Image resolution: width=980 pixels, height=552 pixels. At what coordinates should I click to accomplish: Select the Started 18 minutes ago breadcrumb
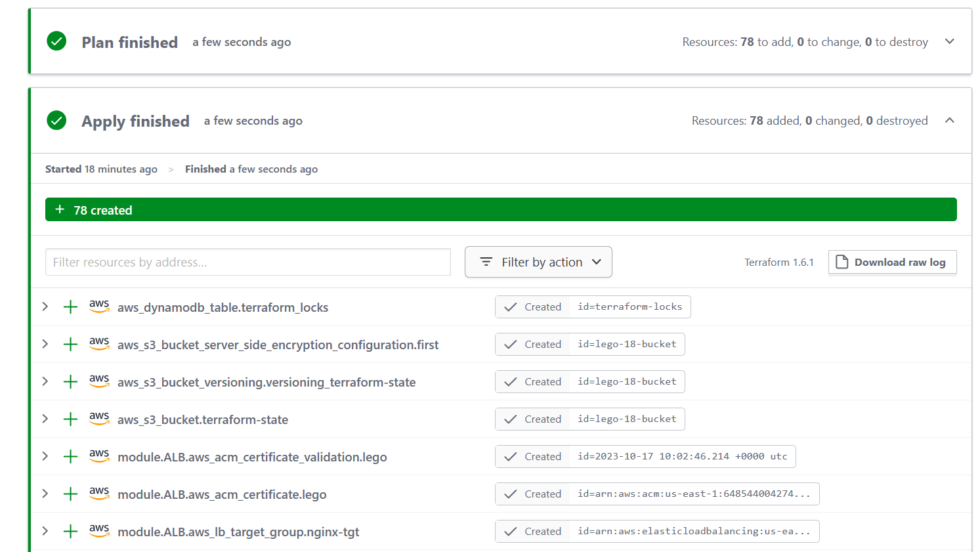point(101,169)
